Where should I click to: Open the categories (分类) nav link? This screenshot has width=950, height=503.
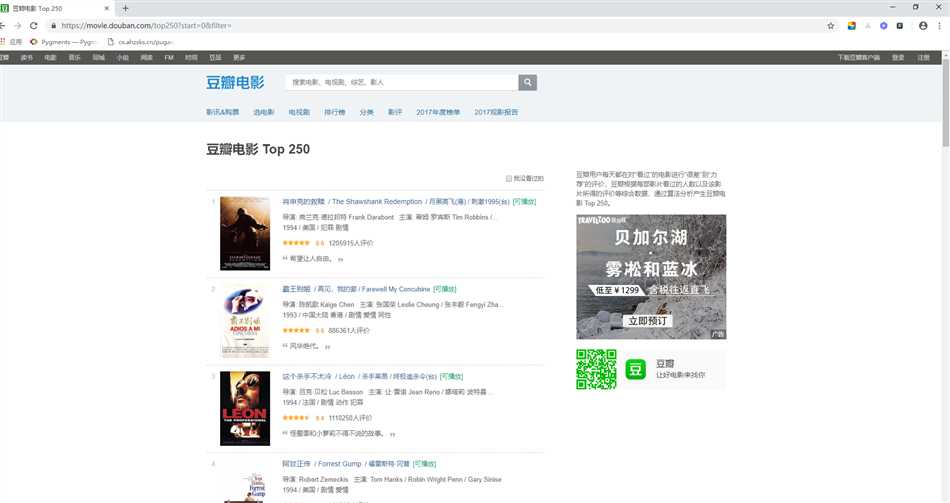[367, 112]
